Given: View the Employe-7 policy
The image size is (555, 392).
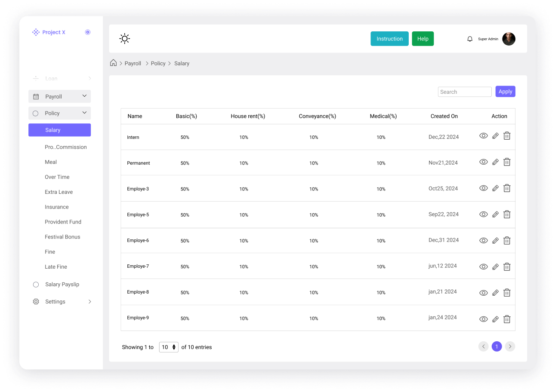Looking at the screenshot, I should point(484,267).
